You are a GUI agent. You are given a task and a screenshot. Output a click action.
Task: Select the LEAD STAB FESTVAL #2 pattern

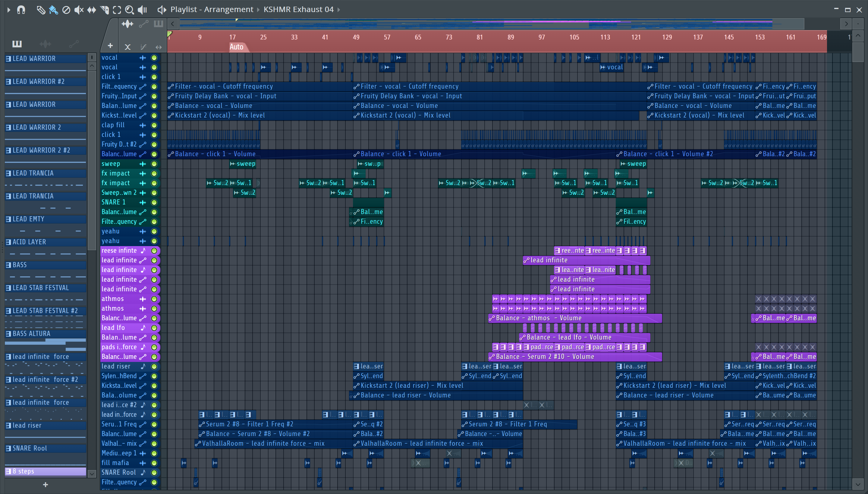(46, 311)
